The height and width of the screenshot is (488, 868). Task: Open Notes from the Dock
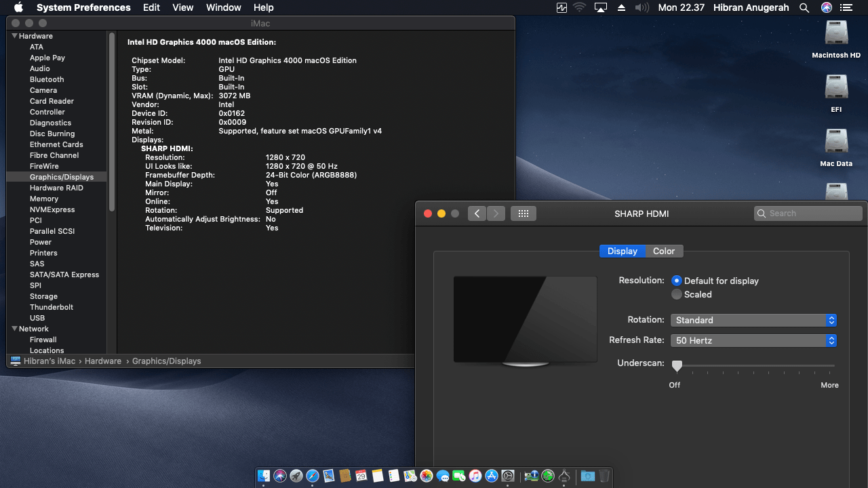(x=378, y=476)
